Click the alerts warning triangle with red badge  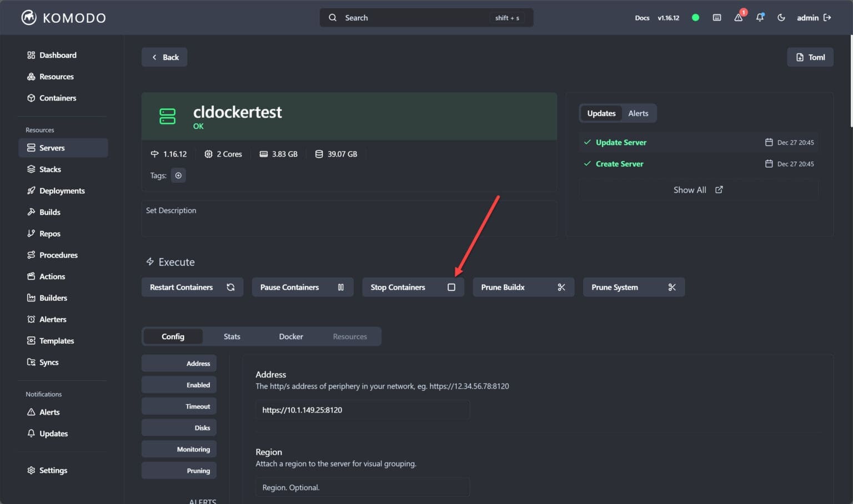pos(738,18)
